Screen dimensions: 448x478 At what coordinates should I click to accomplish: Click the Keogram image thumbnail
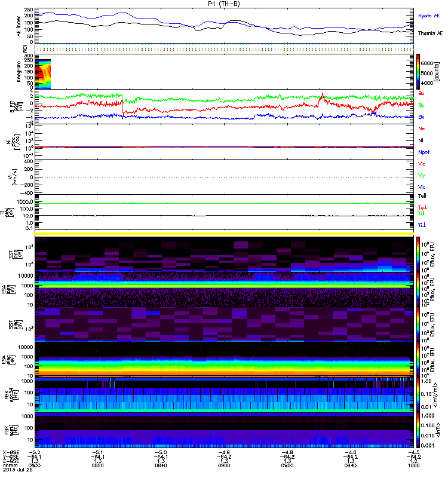pyautogui.click(x=42, y=74)
